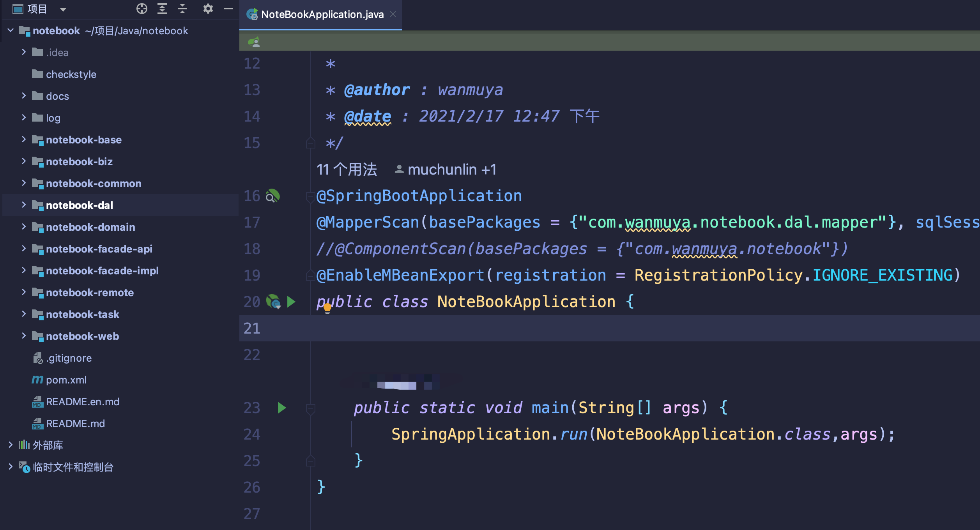Expand notebook-common module arrow

[24, 183]
